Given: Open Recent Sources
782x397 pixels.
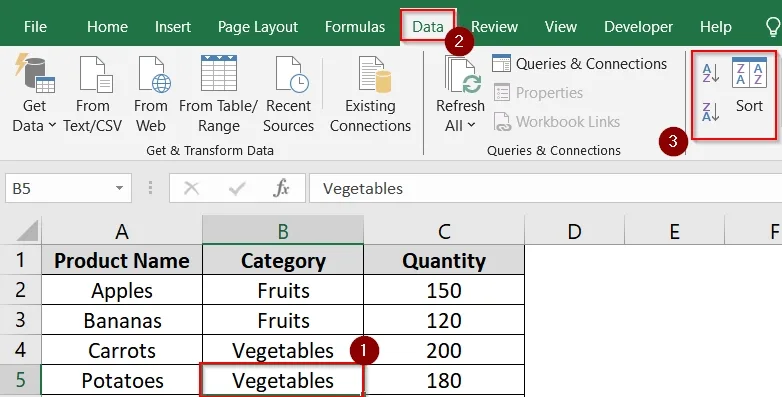Looking at the screenshot, I should click(288, 95).
